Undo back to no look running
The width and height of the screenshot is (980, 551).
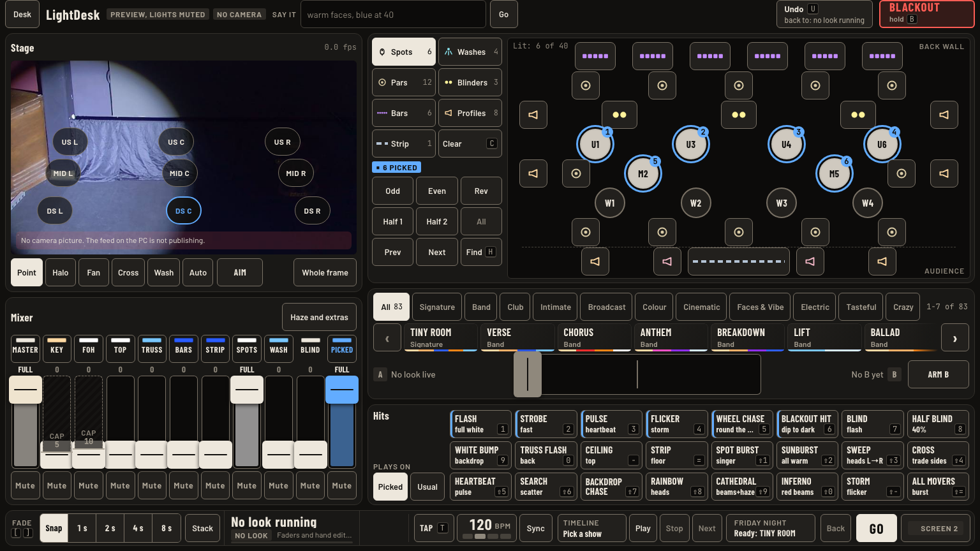[x=824, y=14]
